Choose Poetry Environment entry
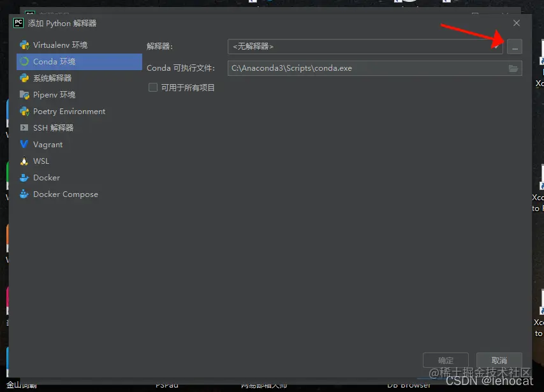This screenshot has height=392, width=544. pyautogui.click(x=79, y=112)
